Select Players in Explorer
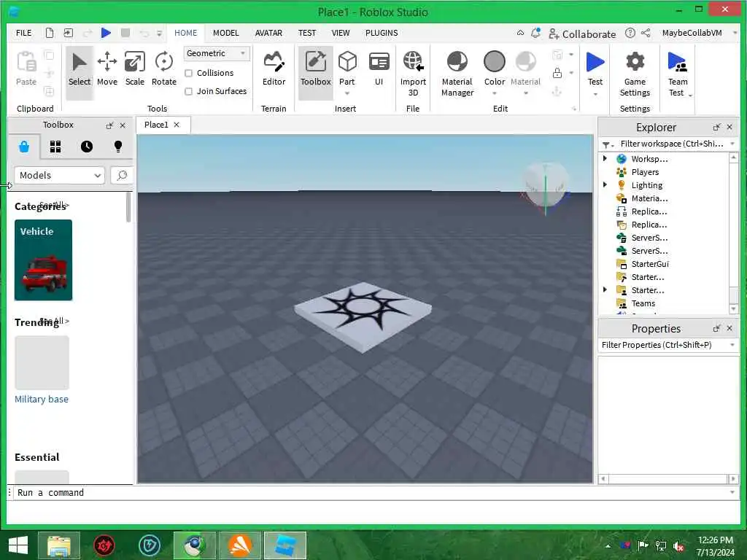Viewport: 747px width, 560px height. (645, 172)
